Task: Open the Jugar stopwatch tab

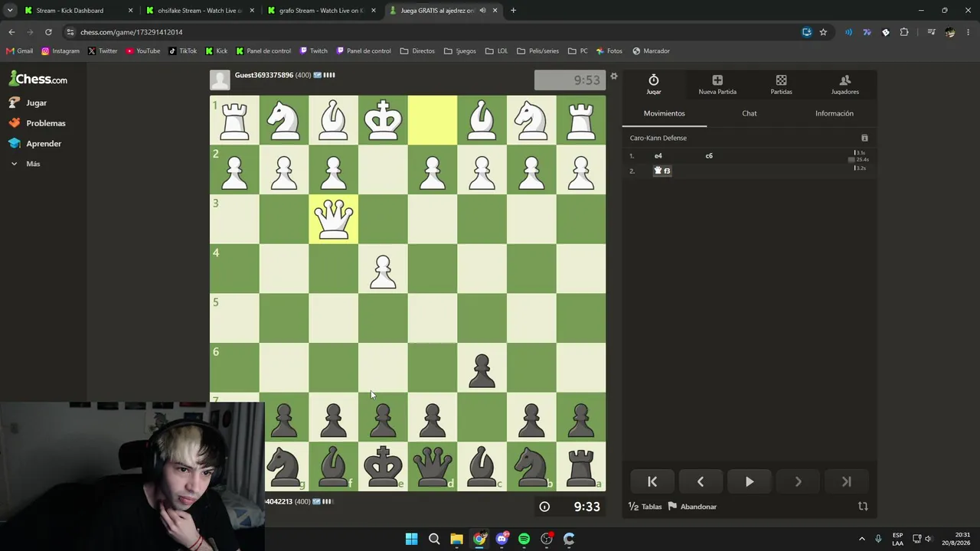Action: (653, 84)
